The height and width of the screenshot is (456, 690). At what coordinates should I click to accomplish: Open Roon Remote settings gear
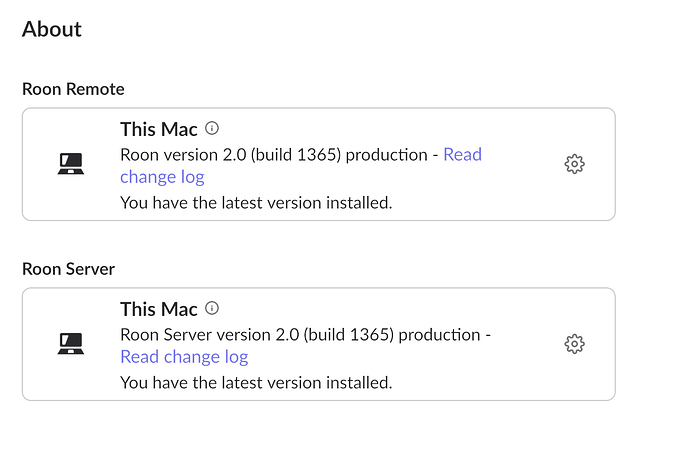tap(574, 164)
